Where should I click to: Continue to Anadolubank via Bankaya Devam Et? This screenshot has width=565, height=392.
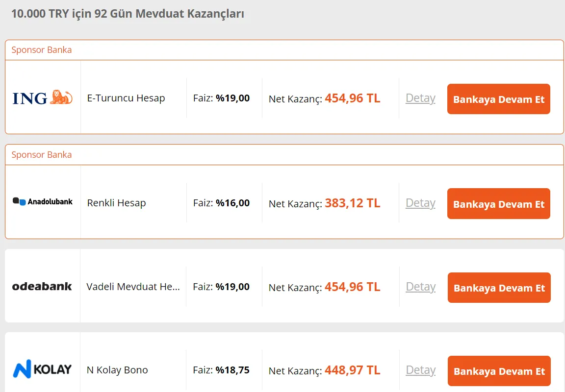coord(498,204)
